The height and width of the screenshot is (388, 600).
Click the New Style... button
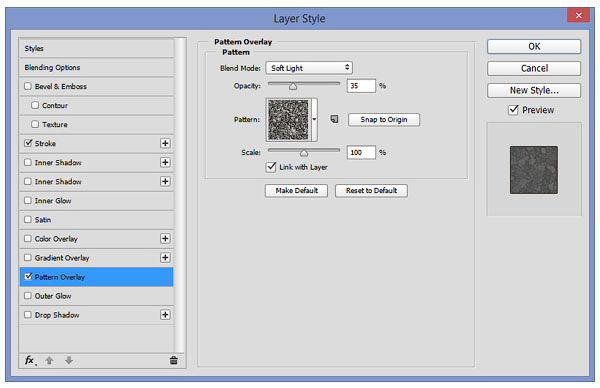pos(534,90)
